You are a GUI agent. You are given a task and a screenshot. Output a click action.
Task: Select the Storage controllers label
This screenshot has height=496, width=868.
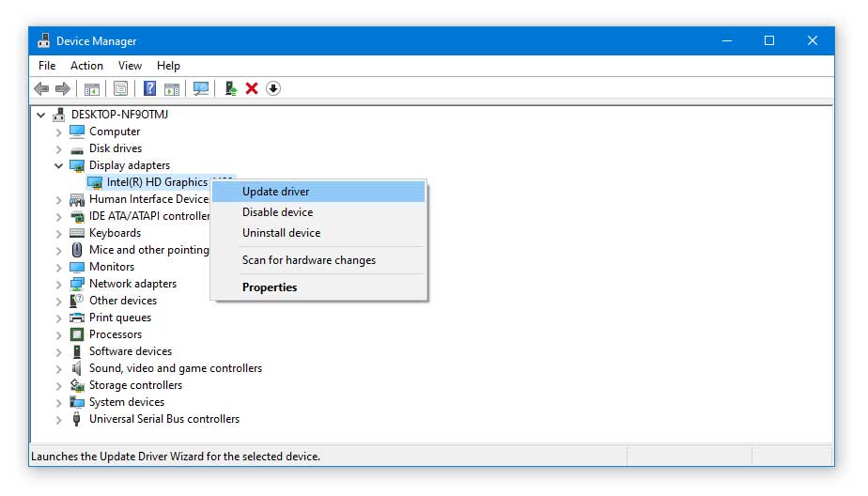[x=135, y=385]
